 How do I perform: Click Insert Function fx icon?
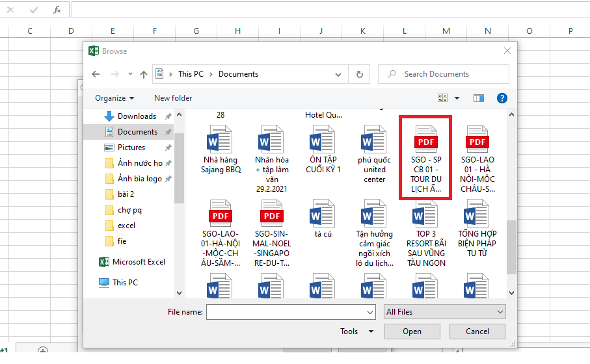click(x=57, y=10)
